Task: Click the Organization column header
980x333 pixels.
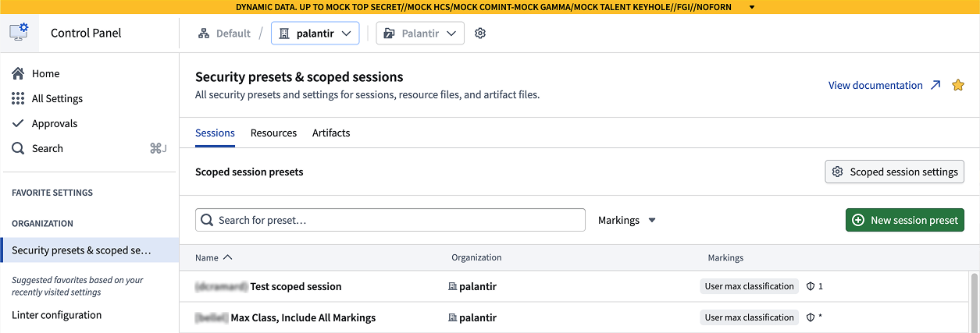Action: (476, 257)
